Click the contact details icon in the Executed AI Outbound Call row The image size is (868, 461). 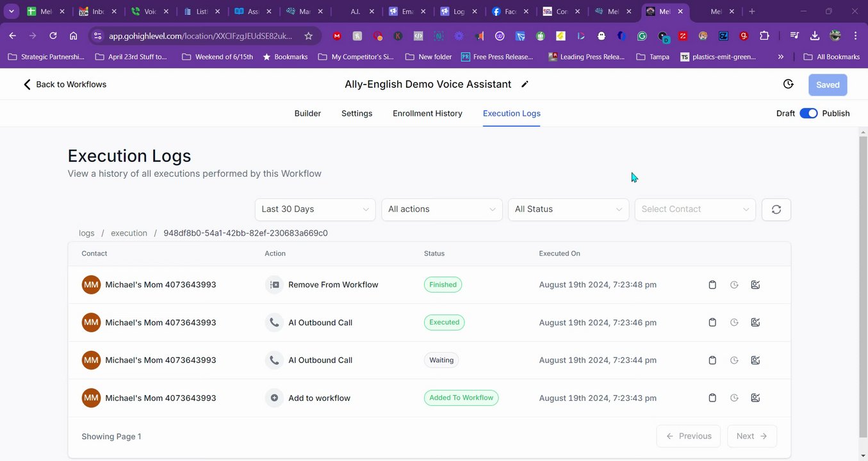coord(755,323)
